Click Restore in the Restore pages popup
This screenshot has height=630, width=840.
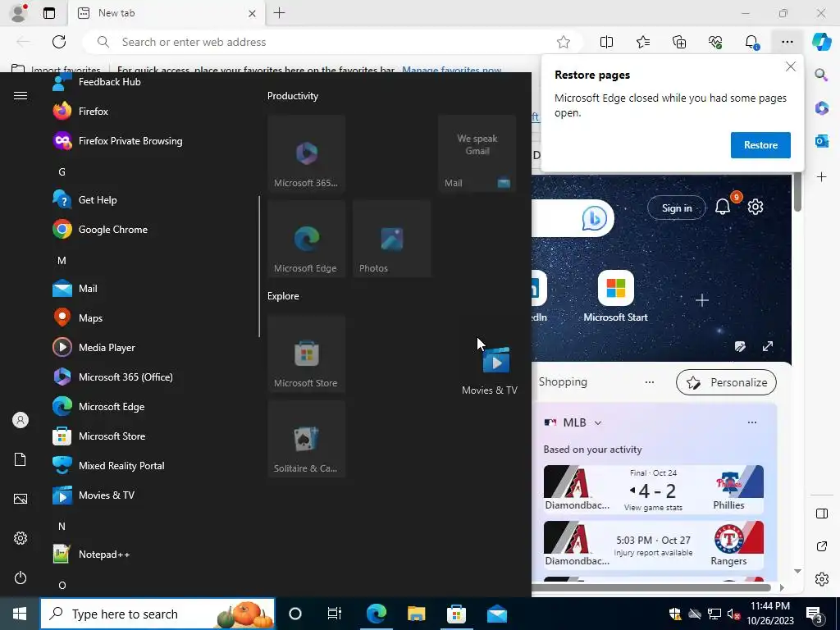[760, 145]
